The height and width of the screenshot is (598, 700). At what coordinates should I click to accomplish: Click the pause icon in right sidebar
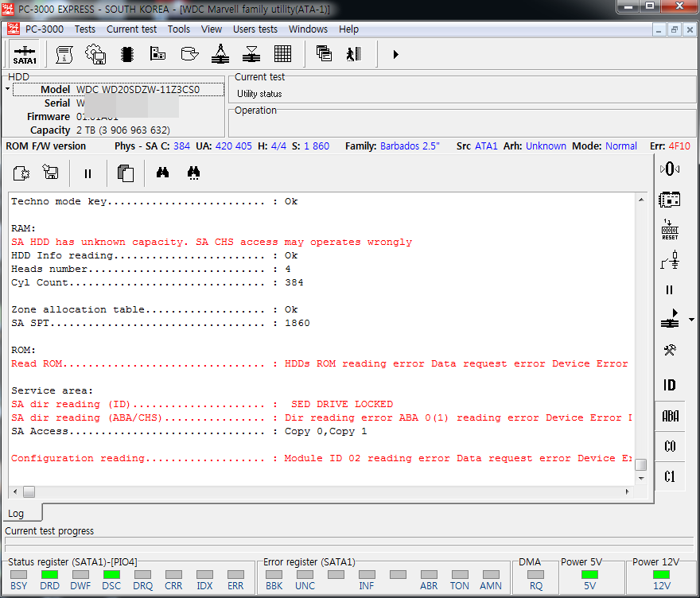tap(669, 290)
